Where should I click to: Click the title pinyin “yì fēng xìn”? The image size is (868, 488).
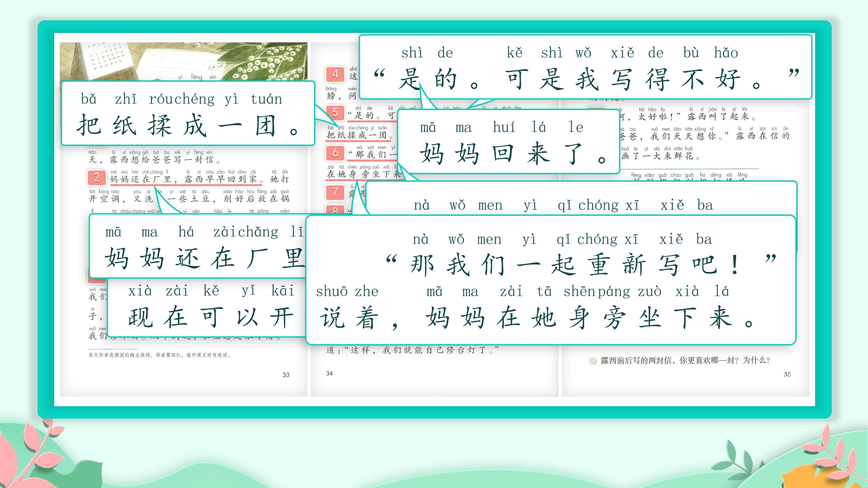(x=197, y=77)
